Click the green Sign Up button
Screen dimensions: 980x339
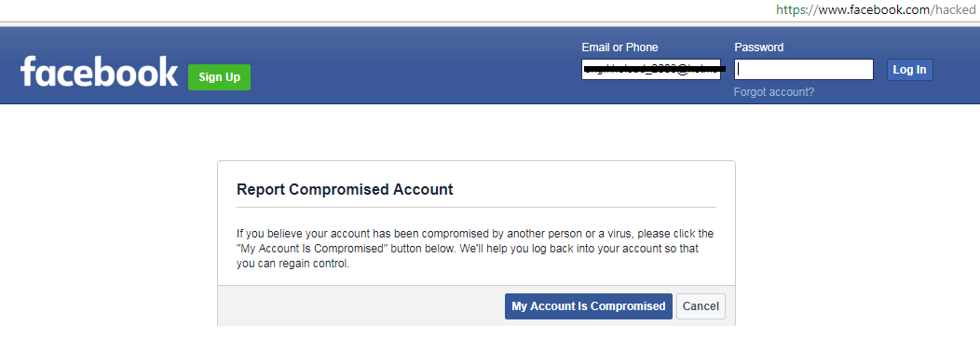coord(219,76)
